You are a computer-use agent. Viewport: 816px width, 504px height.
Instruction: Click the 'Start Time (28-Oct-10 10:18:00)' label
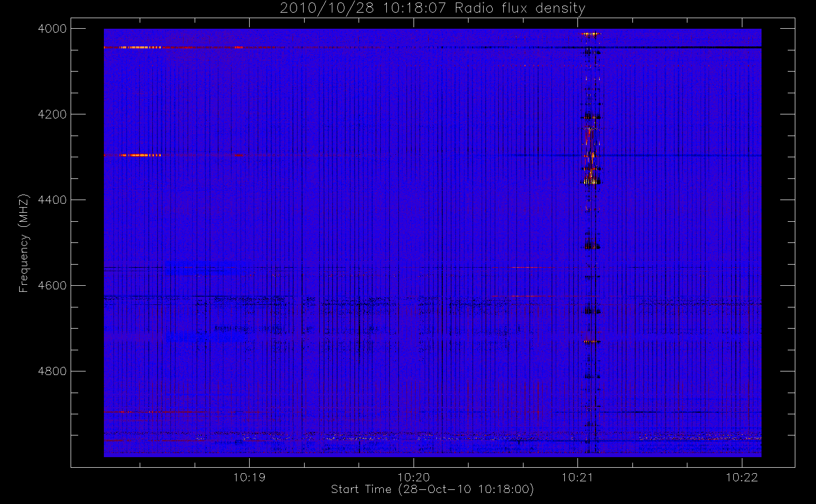(432, 489)
